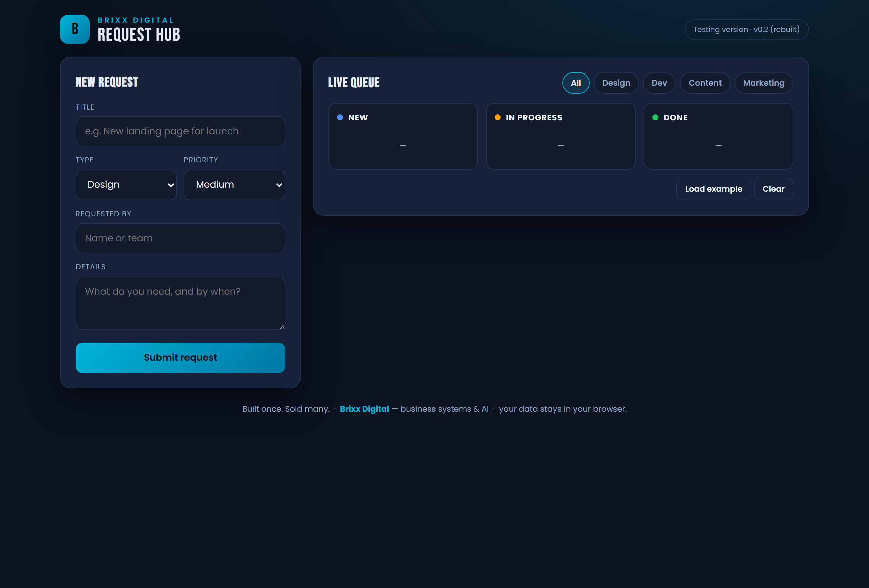The image size is (869, 588).
Task: Click into the Details textarea
Action: tap(180, 303)
